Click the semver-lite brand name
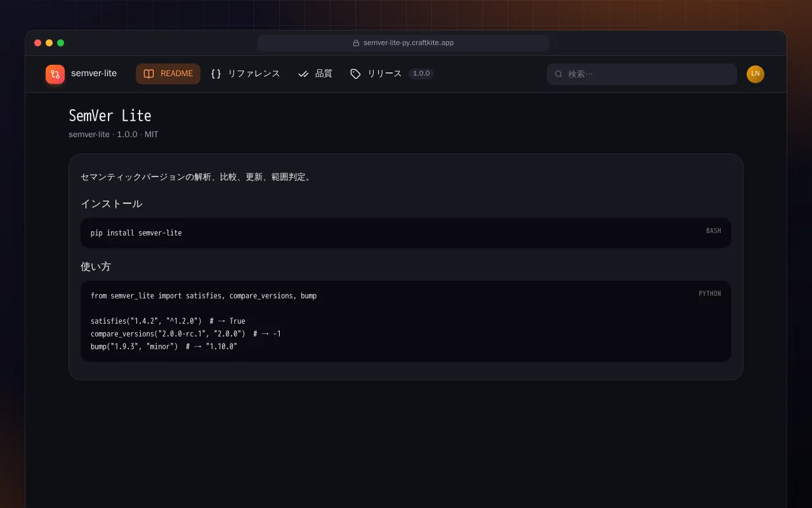812x508 pixels. pyautogui.click(x=94, y=74)
